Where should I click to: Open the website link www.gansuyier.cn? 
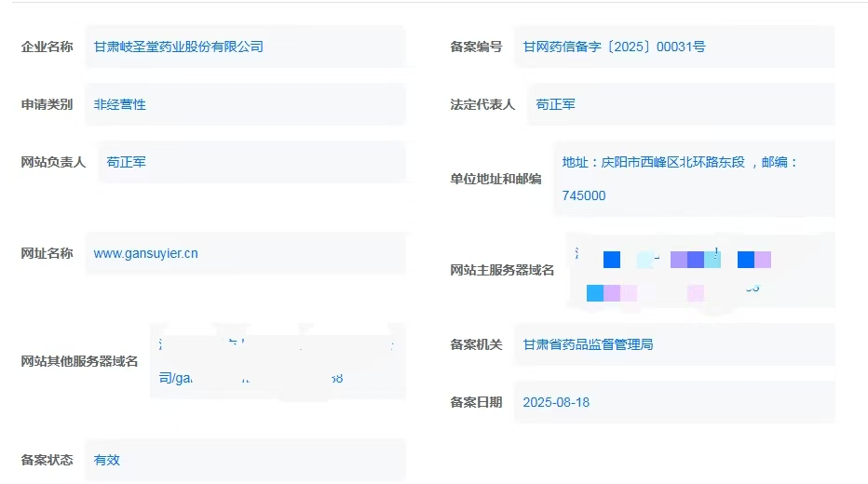[x=145, y=253]
